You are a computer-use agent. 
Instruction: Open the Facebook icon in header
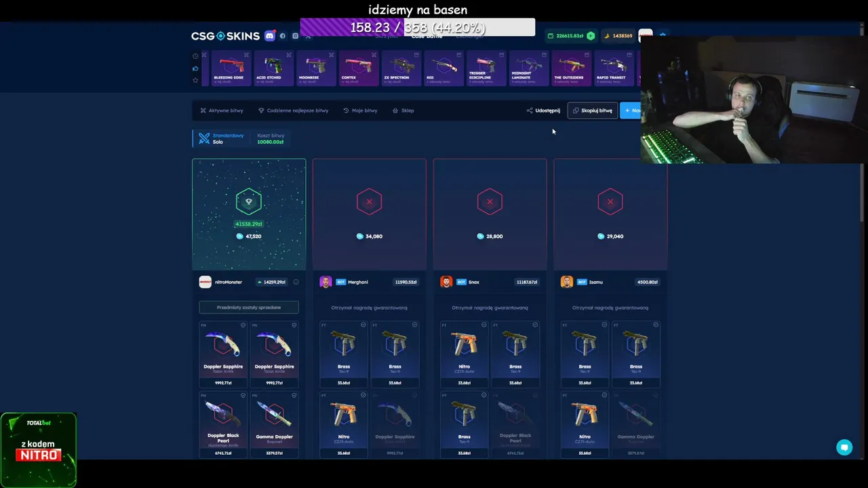(x=283, y=36)
